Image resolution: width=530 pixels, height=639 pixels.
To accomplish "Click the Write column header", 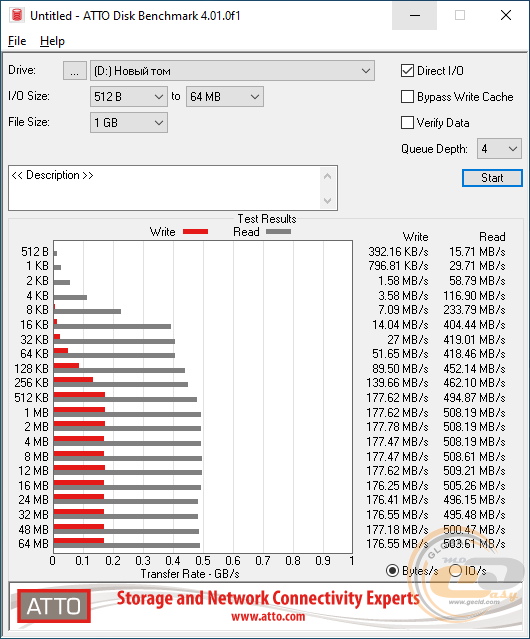I will tap(415, 237).
